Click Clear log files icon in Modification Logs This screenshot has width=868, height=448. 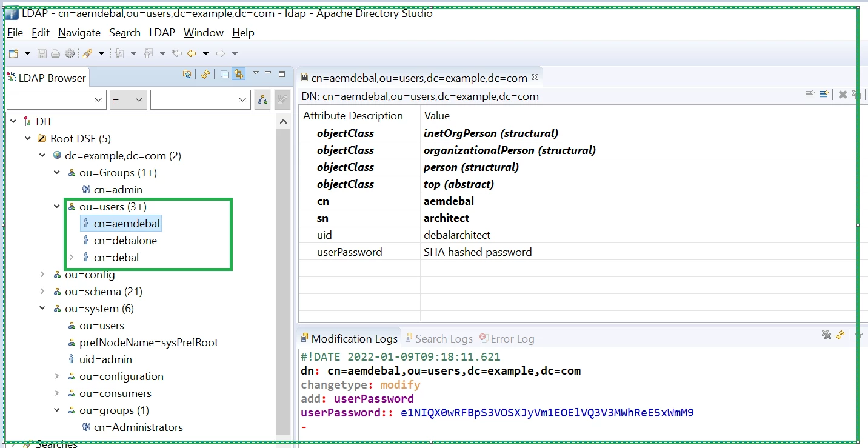click(826, 335)
